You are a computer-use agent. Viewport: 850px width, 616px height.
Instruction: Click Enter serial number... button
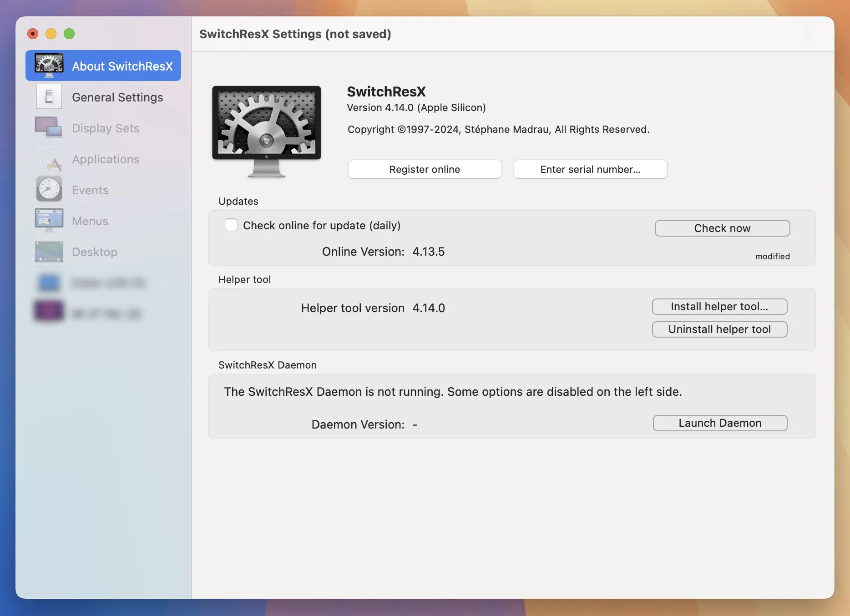point(590,169)
